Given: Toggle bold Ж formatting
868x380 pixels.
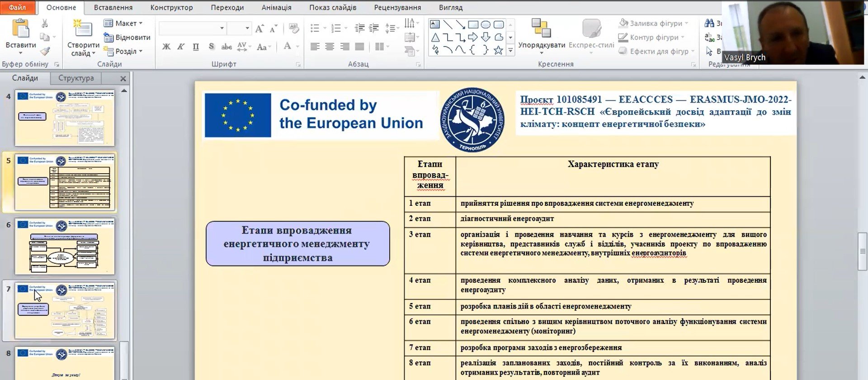Looking at the screenshot, I should (166, 47).
